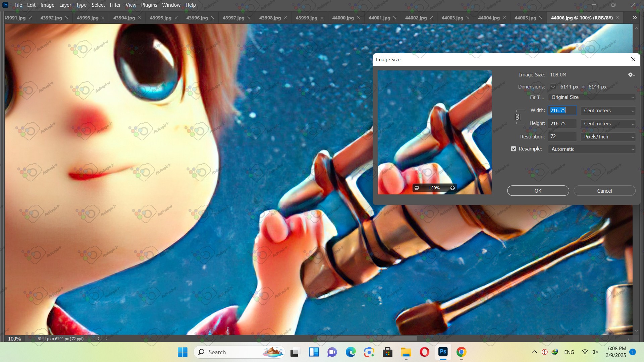Open the Image menu

point(47,5)
